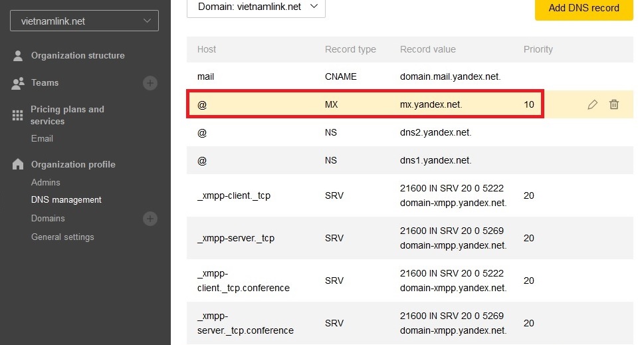Click the dns1.yandex.net. NS value
Image resolution: width=644 pixels, height=345 pixels.
[x=435, y=160]
